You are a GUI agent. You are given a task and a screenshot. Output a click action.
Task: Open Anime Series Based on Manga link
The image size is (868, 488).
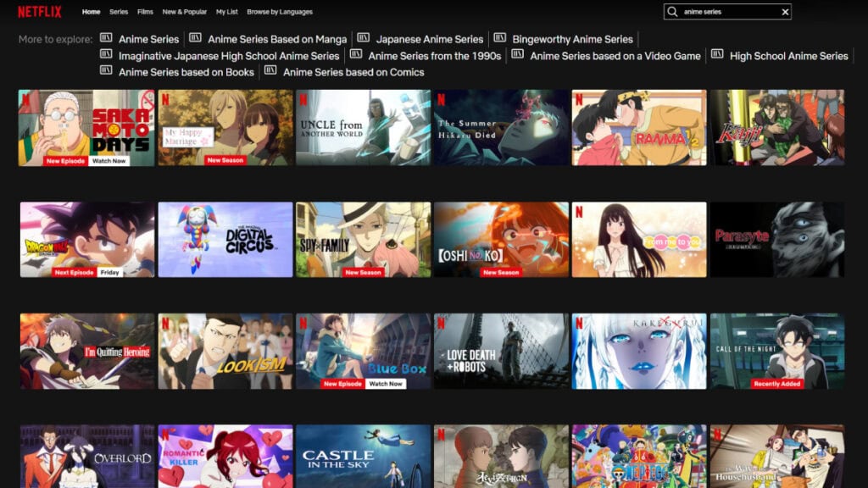point(277,39)
